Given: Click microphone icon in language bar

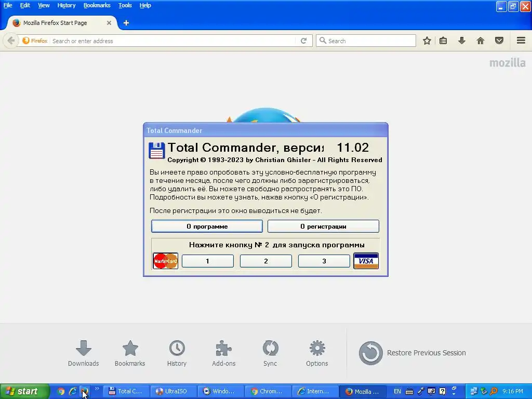Looking at the screenshot, I should tap(421, 391).
